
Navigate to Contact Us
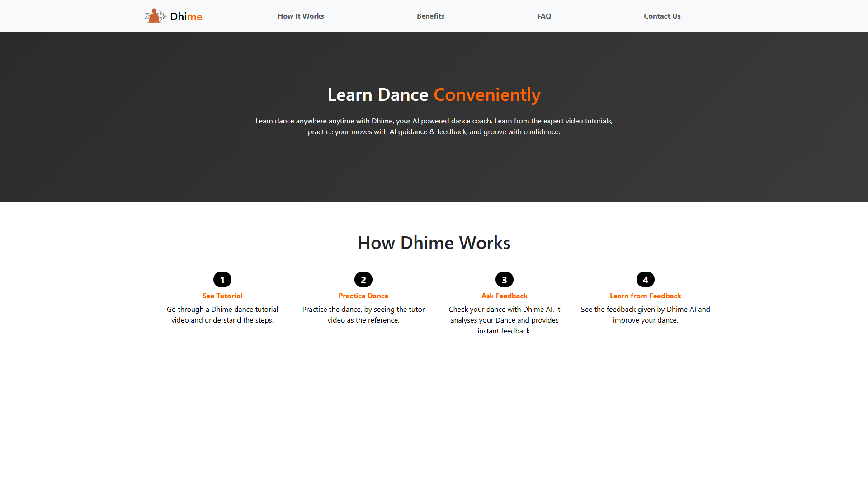coord(662,16)
